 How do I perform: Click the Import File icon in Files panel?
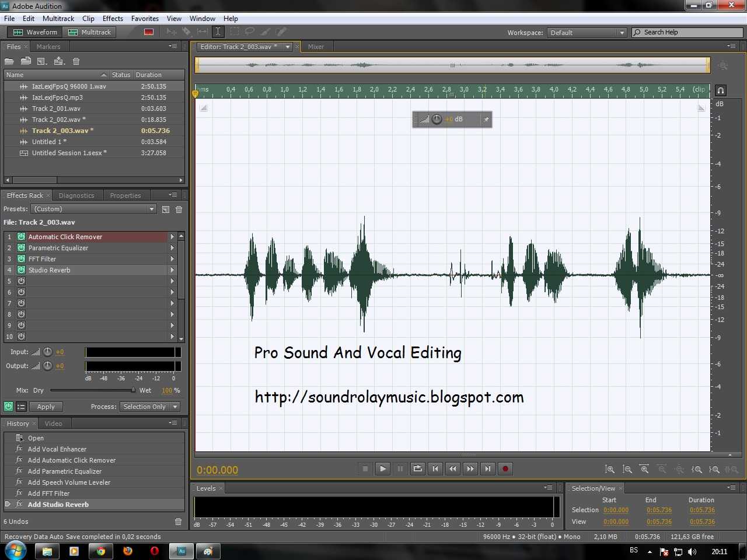tap(26, 61)
